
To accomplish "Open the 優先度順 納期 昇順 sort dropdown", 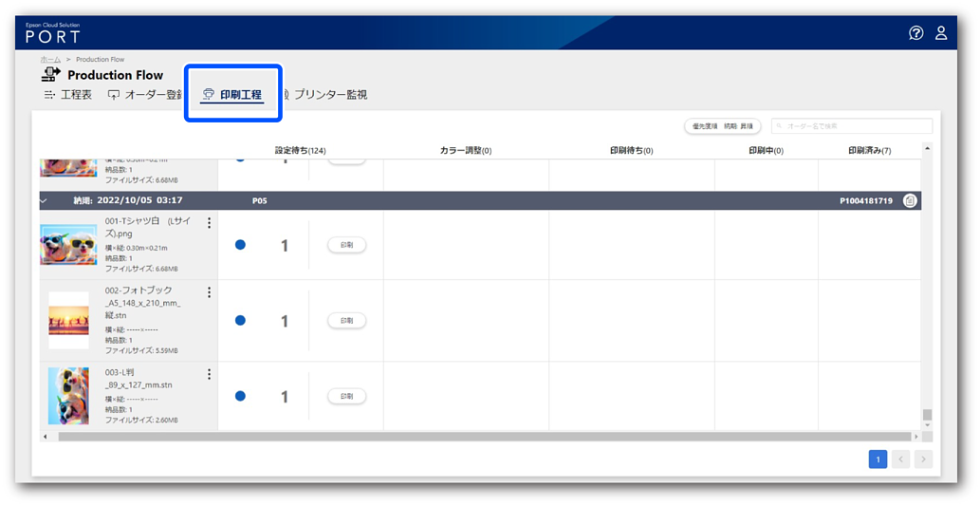I will [722, 126].
